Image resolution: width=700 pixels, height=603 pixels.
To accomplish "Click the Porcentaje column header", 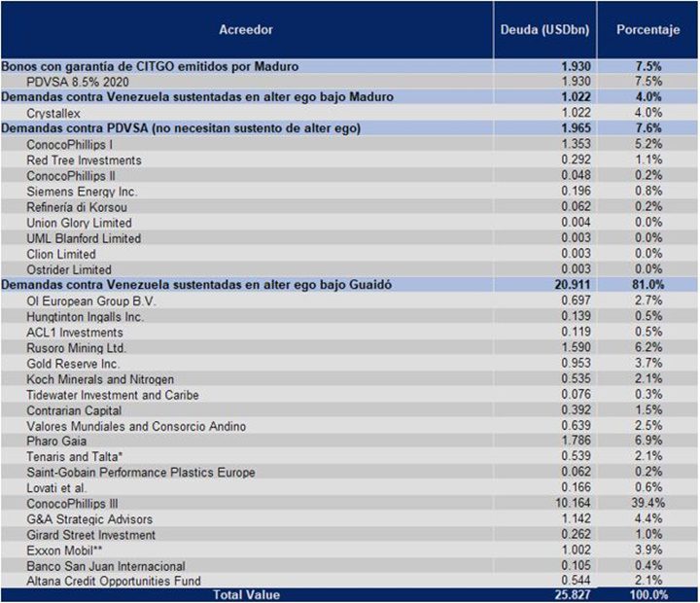I will [x=647, y=30].
